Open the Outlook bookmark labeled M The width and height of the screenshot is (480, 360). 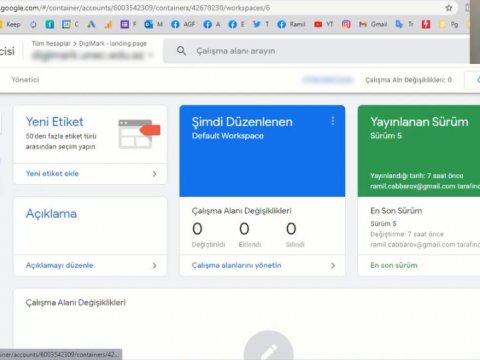[x=153, y=24]
